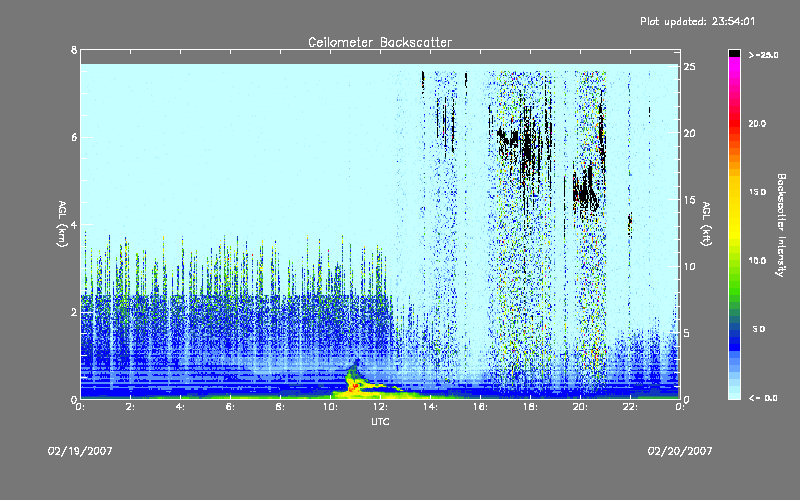Click the 10.0 colorbar tick label
This screenshot has height=500, width=800.
[758, 261]
